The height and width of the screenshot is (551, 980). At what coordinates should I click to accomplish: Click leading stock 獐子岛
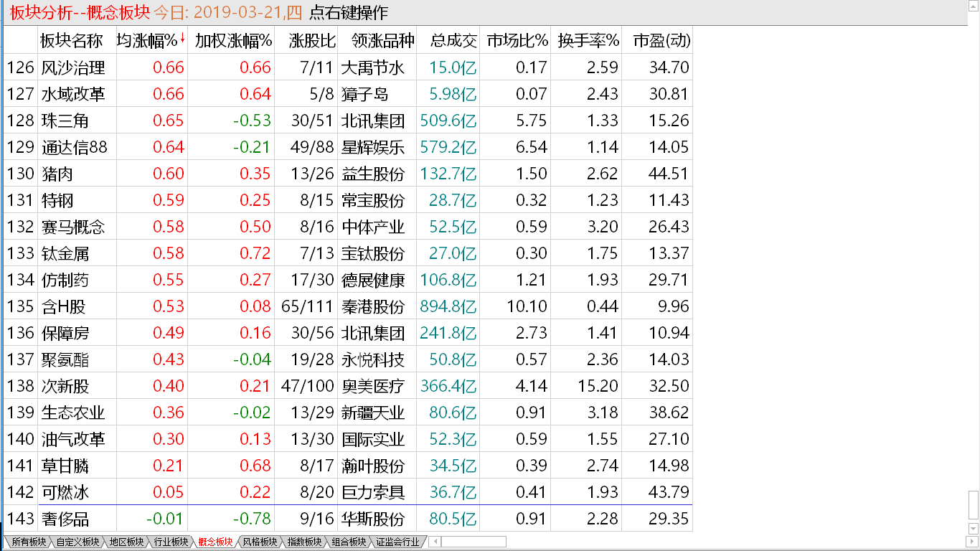coord(364,94)
